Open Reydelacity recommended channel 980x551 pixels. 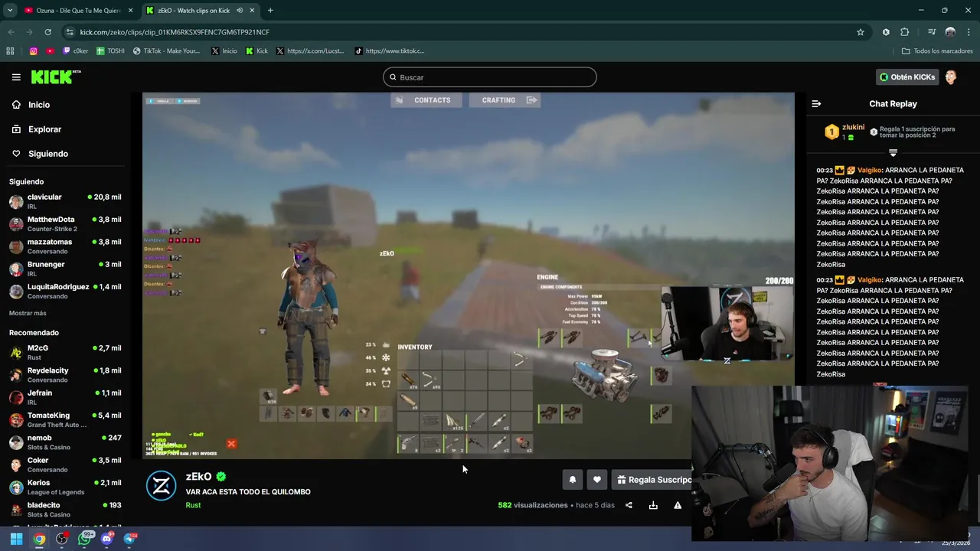[x=65, y=374]
